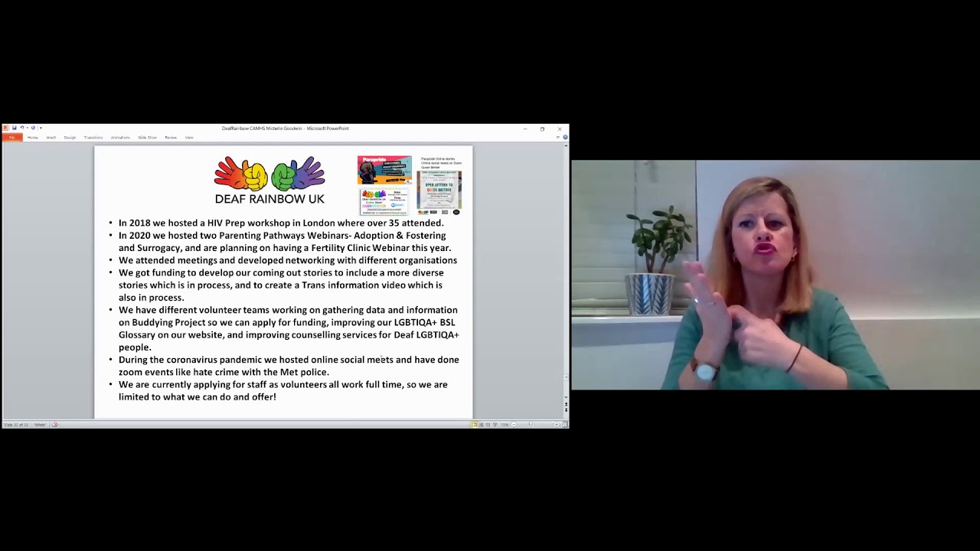Click the spell check icon in status bar
This screenshot has width=980, height=551.
pos(54,425)
